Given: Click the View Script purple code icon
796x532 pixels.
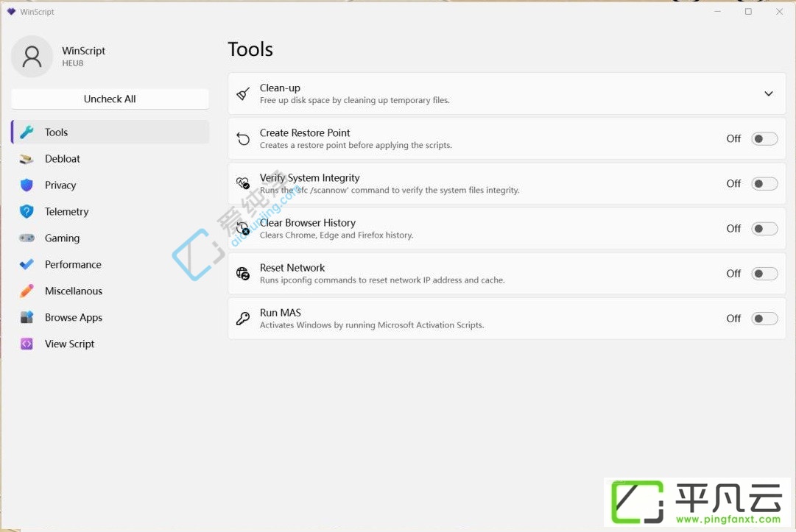Looking at the screenshot, I should coord(27,344).
